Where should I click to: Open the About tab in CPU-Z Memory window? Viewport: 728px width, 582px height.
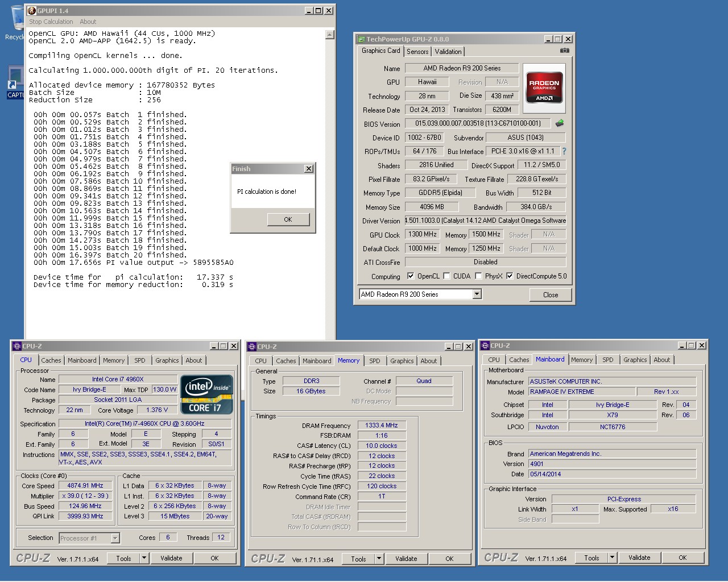tap(429, 361)
